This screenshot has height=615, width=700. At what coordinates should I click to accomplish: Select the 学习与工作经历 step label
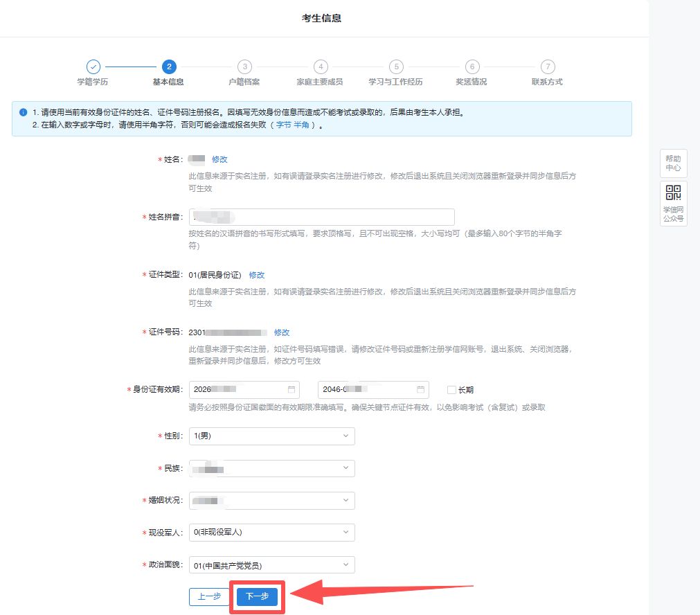point(395,82)
